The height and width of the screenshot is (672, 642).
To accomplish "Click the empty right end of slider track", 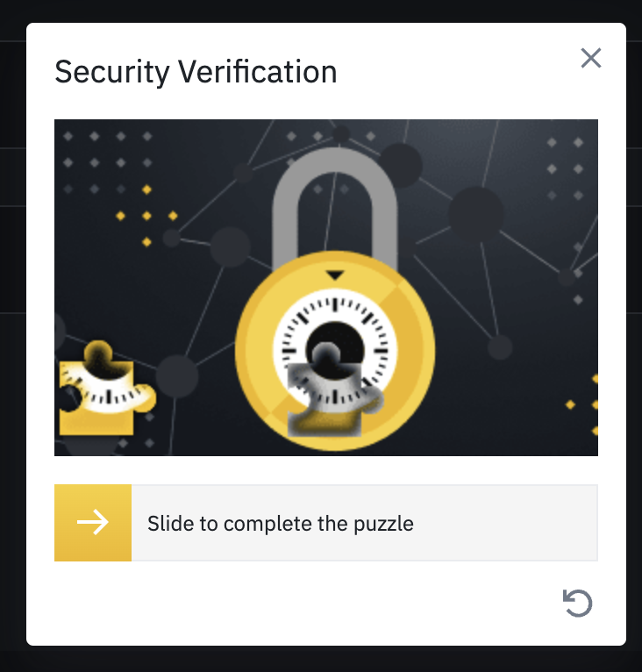I will (x=544, y=523).
